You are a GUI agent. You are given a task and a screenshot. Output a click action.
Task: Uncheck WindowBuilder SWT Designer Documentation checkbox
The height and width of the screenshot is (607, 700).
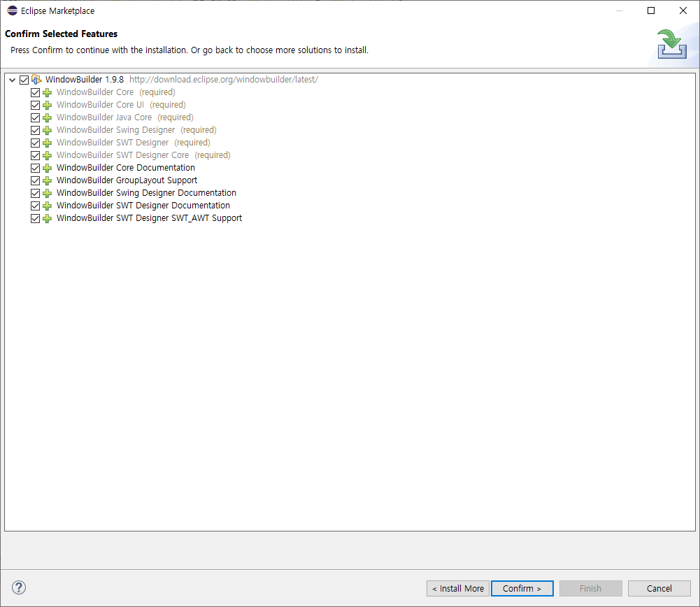[x=35, y=206]
